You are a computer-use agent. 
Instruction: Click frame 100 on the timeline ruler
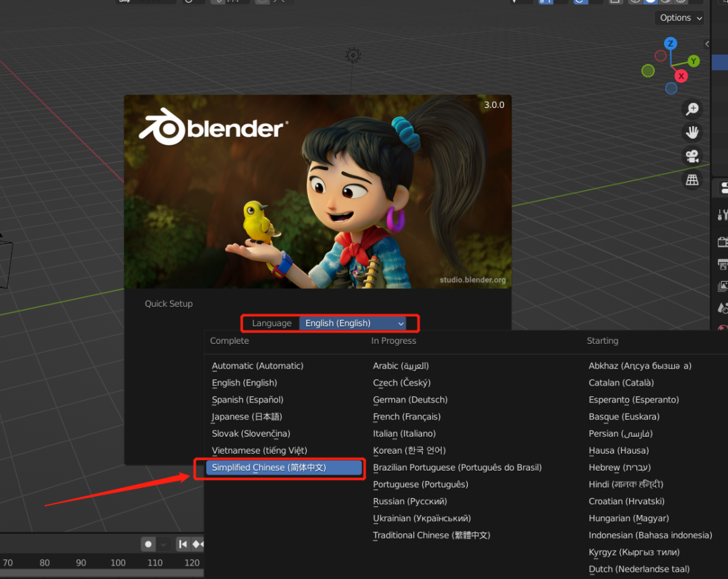click(118, 562)
